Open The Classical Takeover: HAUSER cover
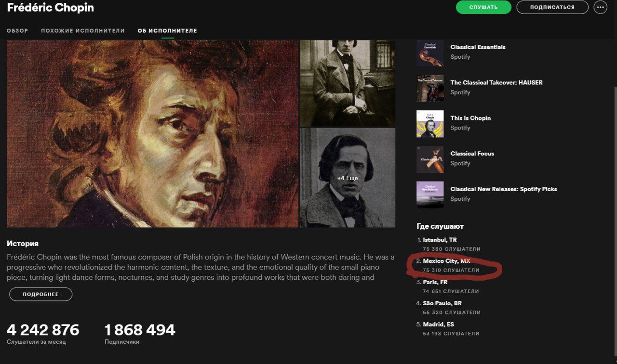The height and width of the screenshot is (364, 617). 430,88
